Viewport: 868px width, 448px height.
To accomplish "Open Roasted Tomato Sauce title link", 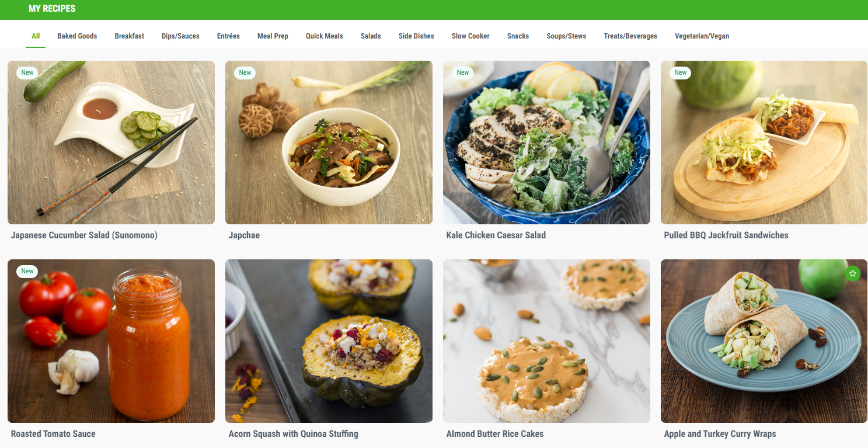I will 53,434.
